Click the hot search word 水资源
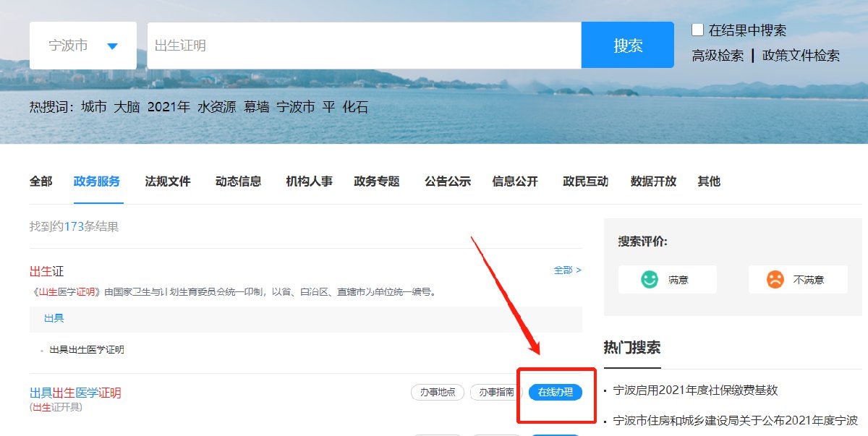 coord(216,107)
